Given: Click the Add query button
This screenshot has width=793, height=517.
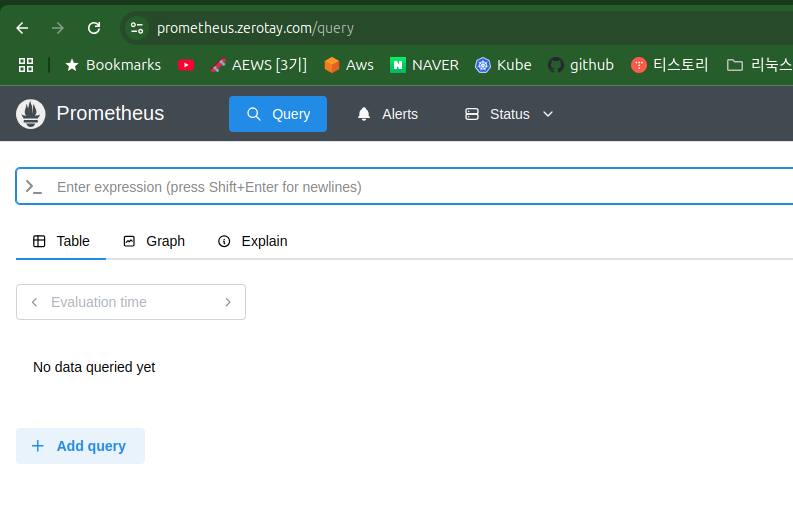Looking at the screenshot, I should (80, 446).
